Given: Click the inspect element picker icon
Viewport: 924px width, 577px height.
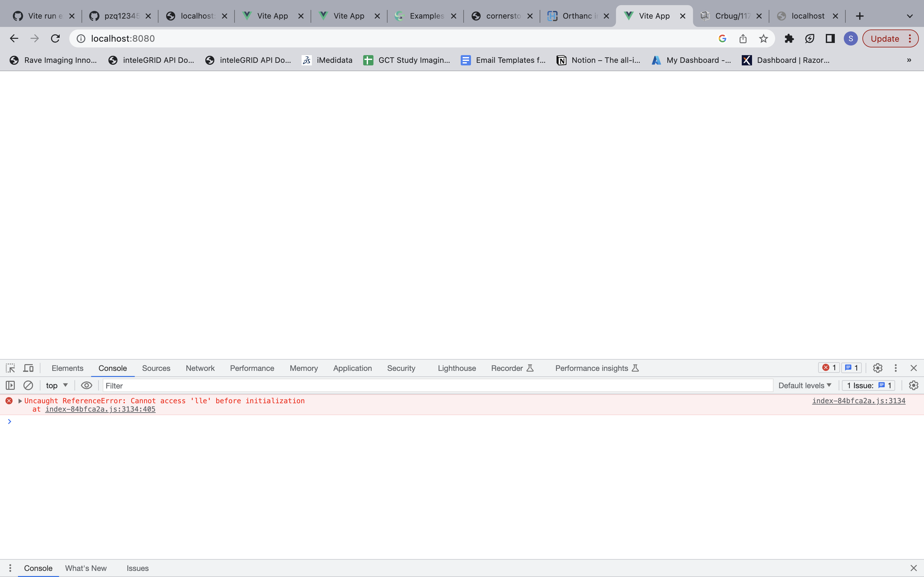Looking at the screenshot, I should (10, 368).
